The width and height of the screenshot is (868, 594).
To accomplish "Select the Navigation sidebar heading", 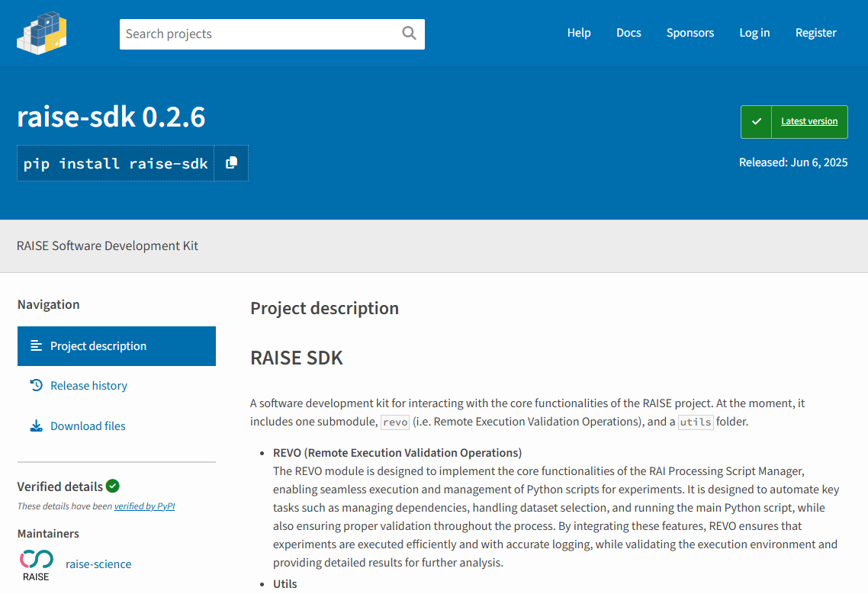I will coord(48,304).
